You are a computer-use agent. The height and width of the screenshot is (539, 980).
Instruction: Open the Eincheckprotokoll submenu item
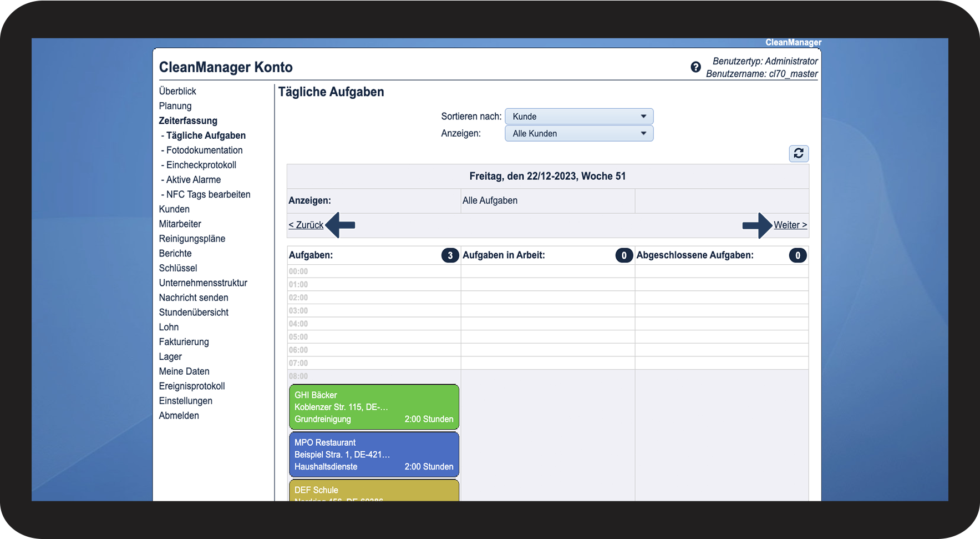tap(201, 165)
